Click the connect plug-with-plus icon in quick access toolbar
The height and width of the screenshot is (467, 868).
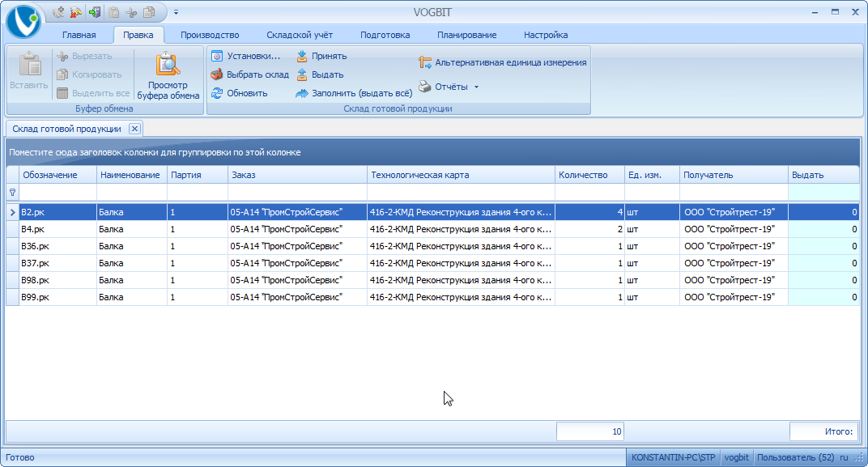[58, 12]
